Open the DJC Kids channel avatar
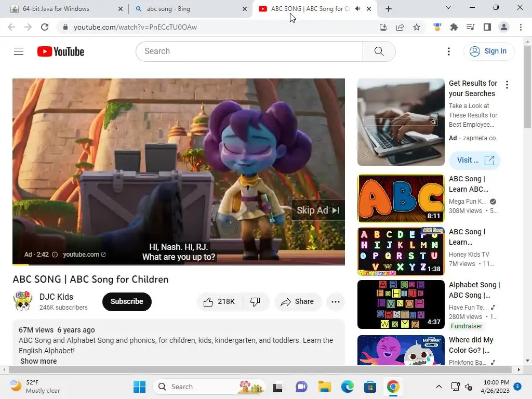 tap(23, 301)
